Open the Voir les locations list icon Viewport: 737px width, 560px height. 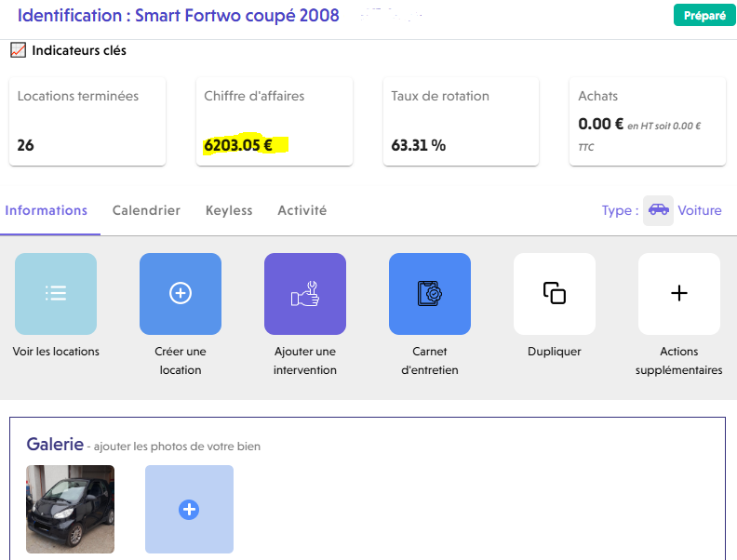point(56,293)
